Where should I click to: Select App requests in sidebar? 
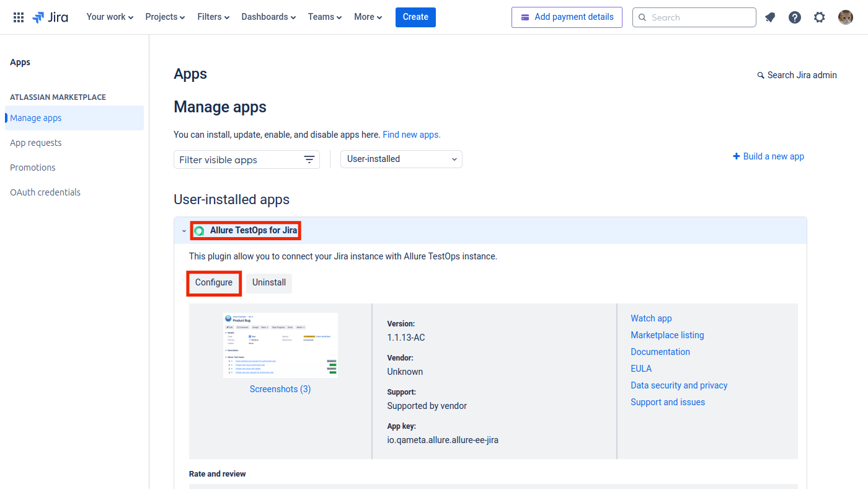tap(74, 143)
